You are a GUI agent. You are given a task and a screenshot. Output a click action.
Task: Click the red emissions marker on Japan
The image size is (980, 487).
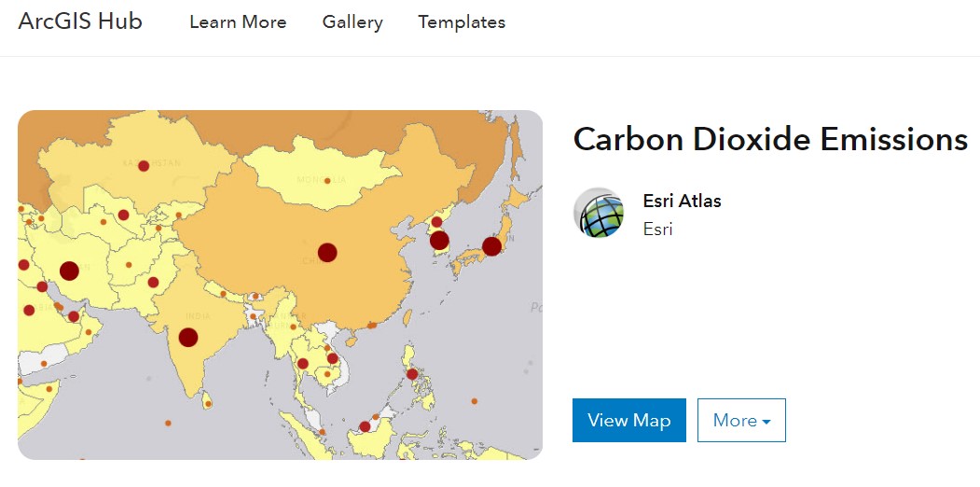(491, 246)
